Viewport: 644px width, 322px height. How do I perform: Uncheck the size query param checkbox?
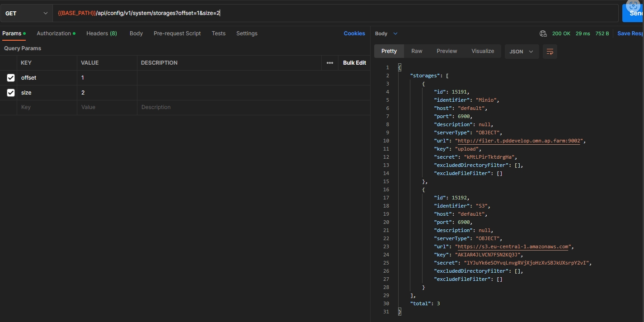point(11,93)
